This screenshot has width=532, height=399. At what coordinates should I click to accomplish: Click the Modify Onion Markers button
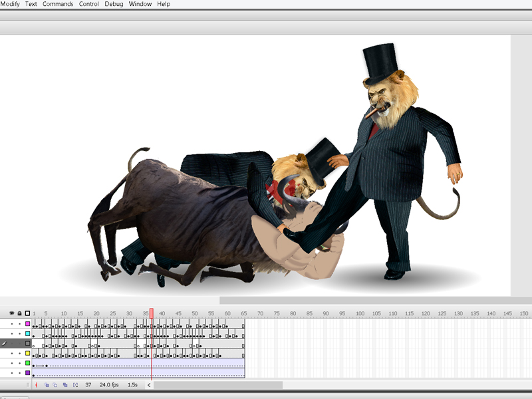click(x=75, y=385)
